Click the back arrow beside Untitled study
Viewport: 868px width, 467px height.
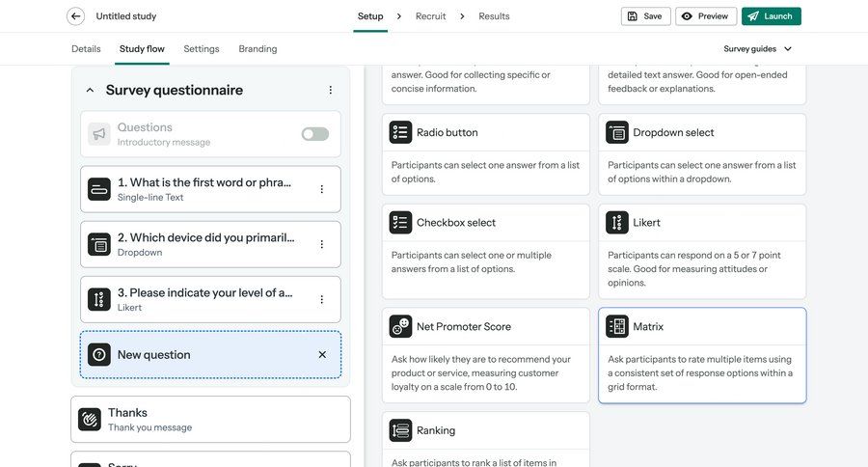tap(75, 16)
